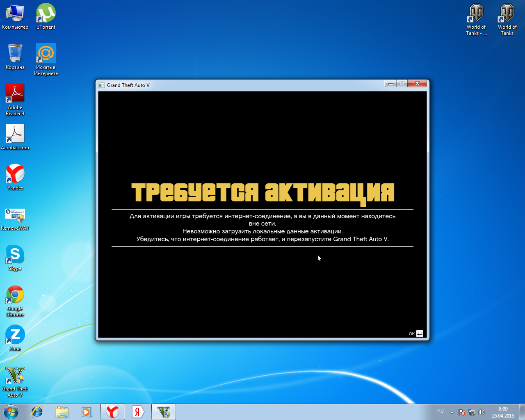
Task: Select the Искать в Интернете shortcut
Action: pyautogui.click(x=46, y=60)
